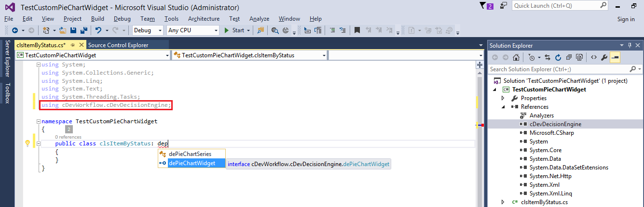Click Sync with Active Document icon
The image size is (644, 207).
click(548, 58)
